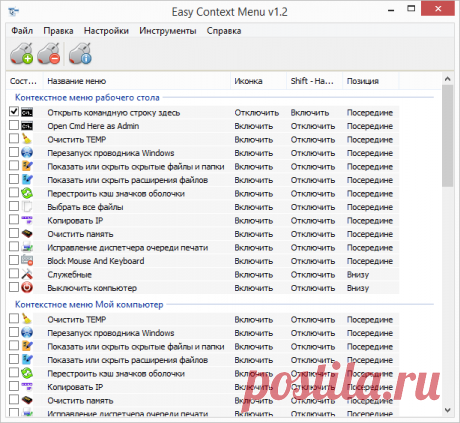This screenshot has width=460, height=423.
Task: Click the Block Mouse And Keyboard icon
Action: click(x=27, y=261)
